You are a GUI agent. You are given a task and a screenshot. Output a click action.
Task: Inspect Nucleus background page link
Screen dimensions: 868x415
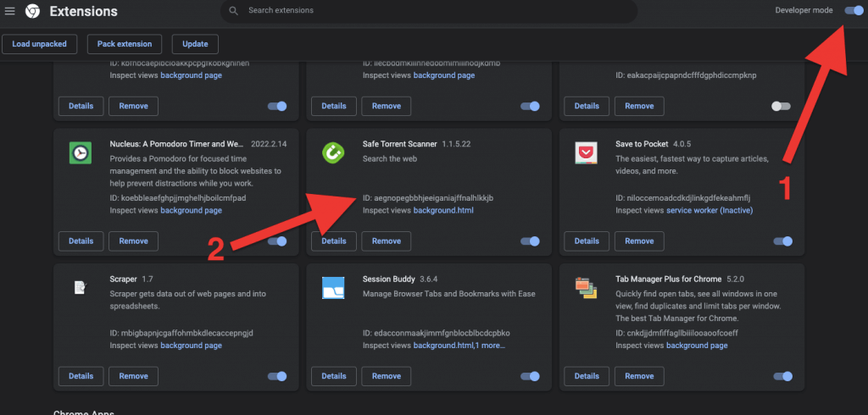191,210
